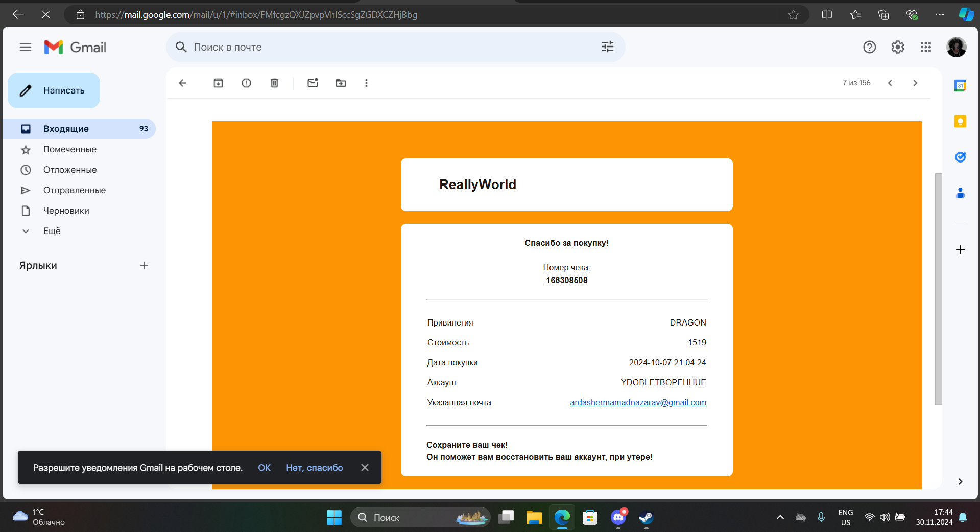Report the message as spam
The image size is (980, 532).
pyautogui.click(x=246, y=83)
